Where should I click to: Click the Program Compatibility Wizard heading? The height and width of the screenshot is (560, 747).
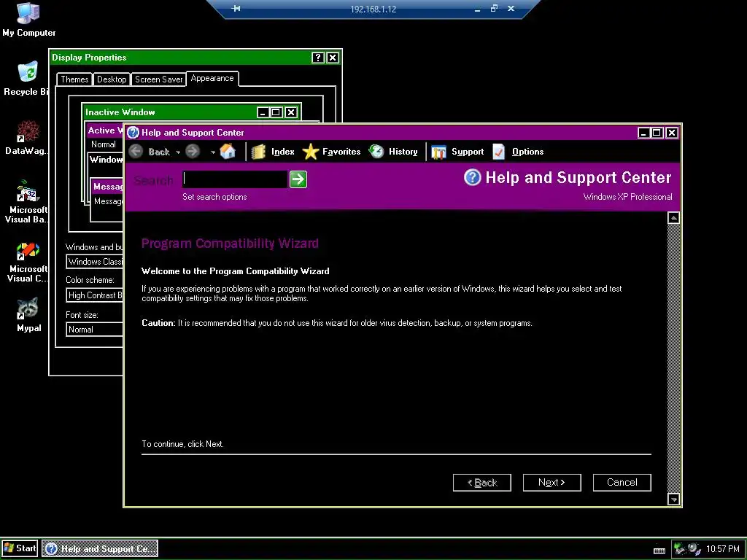(230, 244)
